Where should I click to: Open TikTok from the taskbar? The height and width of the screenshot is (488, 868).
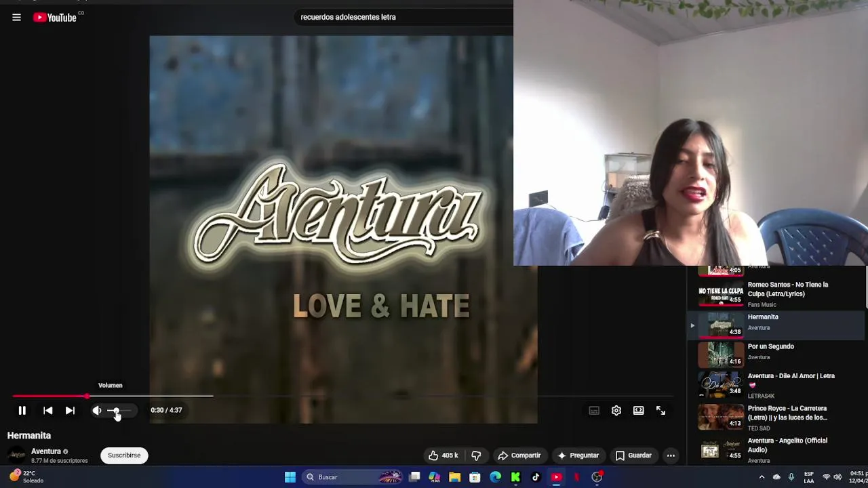536,477
